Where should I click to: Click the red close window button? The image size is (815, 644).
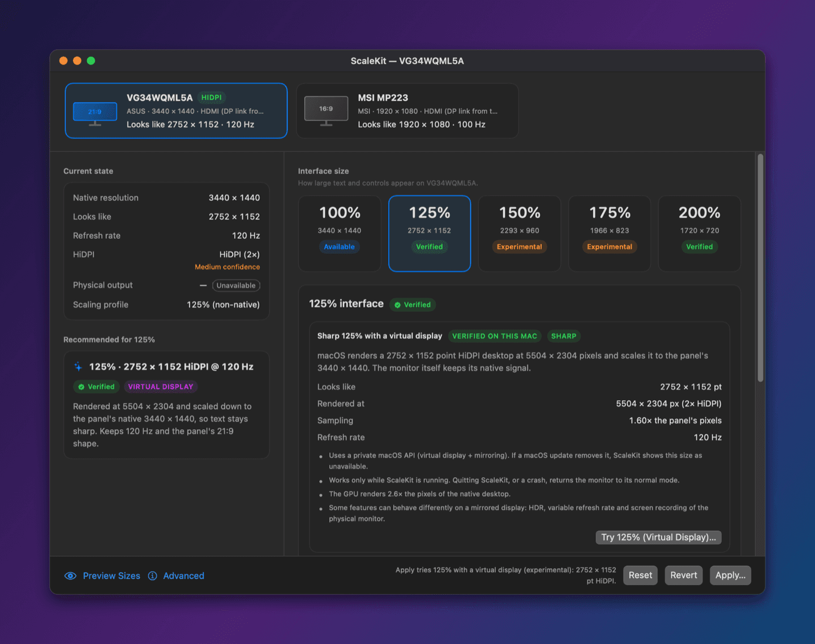pyautogui.click(x=63, y=61)
